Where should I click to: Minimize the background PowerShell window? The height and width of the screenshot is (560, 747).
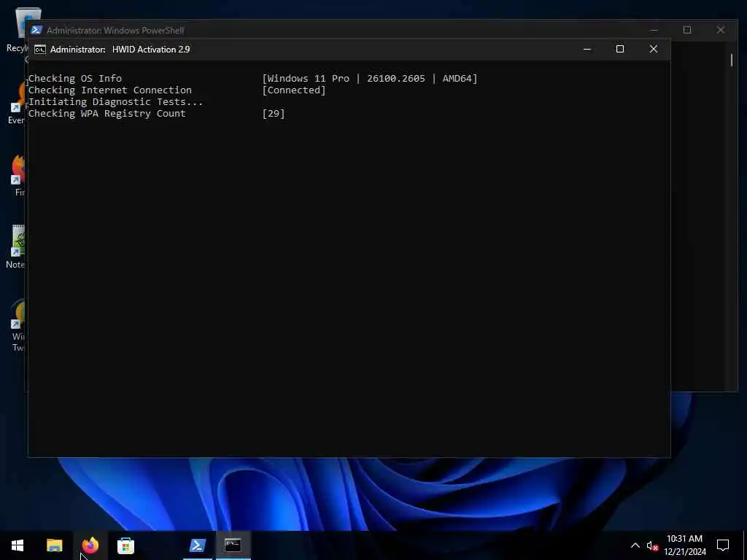point(654,30)
